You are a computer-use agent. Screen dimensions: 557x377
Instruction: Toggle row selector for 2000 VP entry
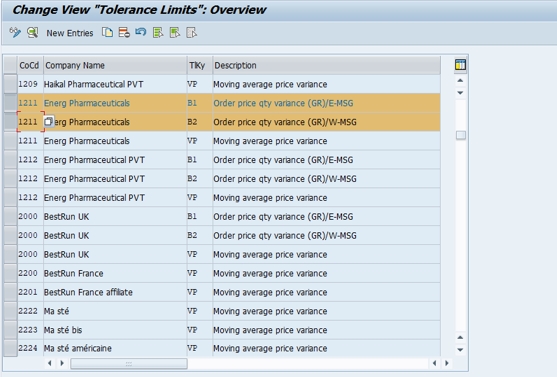click(10, 254)
